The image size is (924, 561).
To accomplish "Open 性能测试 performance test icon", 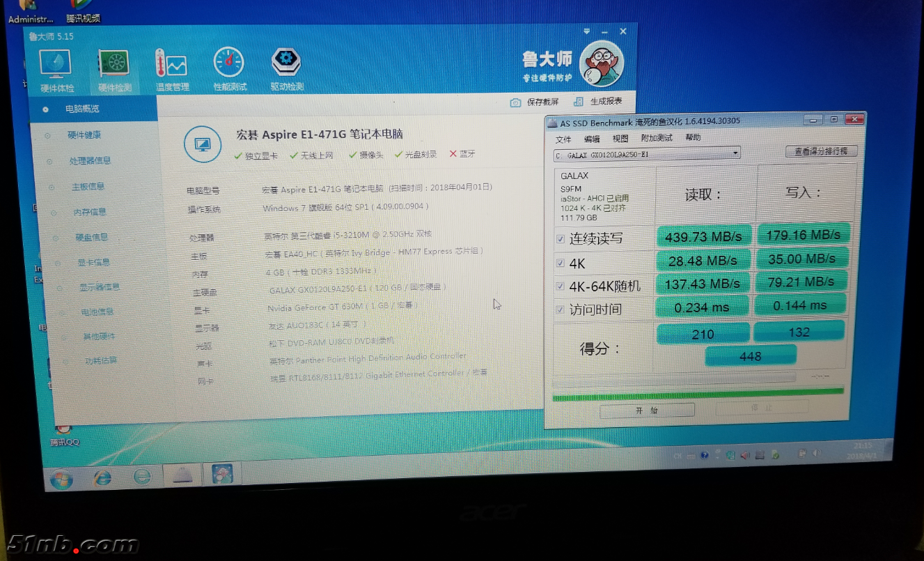I will (229, 64).
